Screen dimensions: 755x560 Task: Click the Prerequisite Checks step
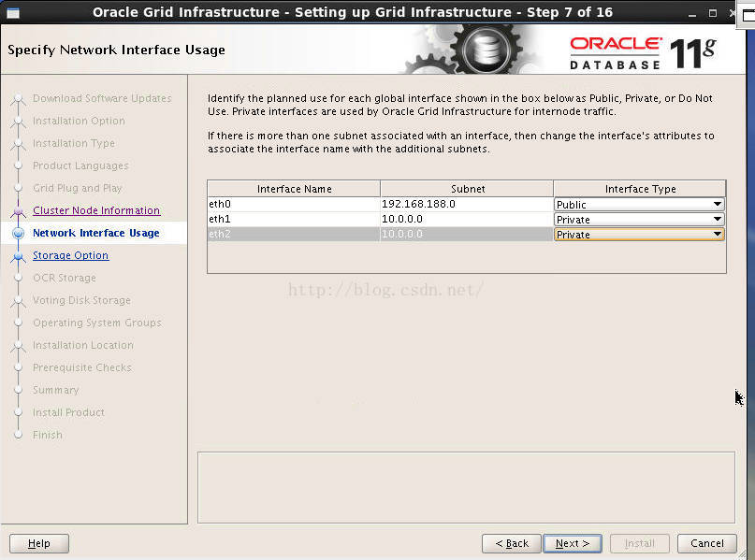click(x=82, y=367)
